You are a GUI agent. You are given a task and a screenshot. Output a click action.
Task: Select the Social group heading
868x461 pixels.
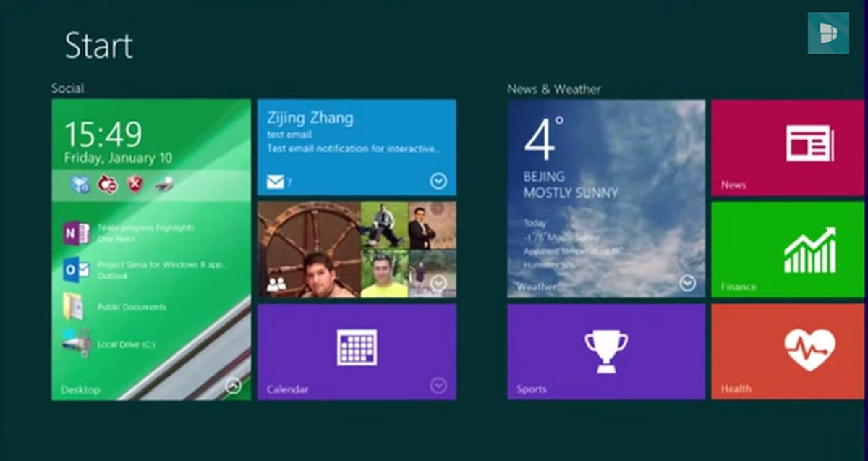pos(68,88)
